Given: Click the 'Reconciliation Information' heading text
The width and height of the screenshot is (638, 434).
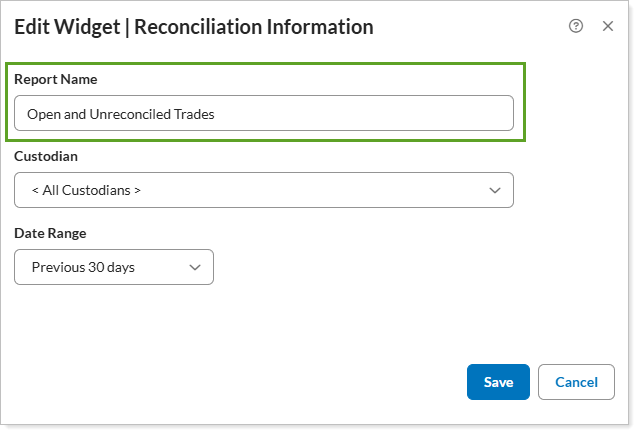Looking at the screenshot, I should point(254,27).
